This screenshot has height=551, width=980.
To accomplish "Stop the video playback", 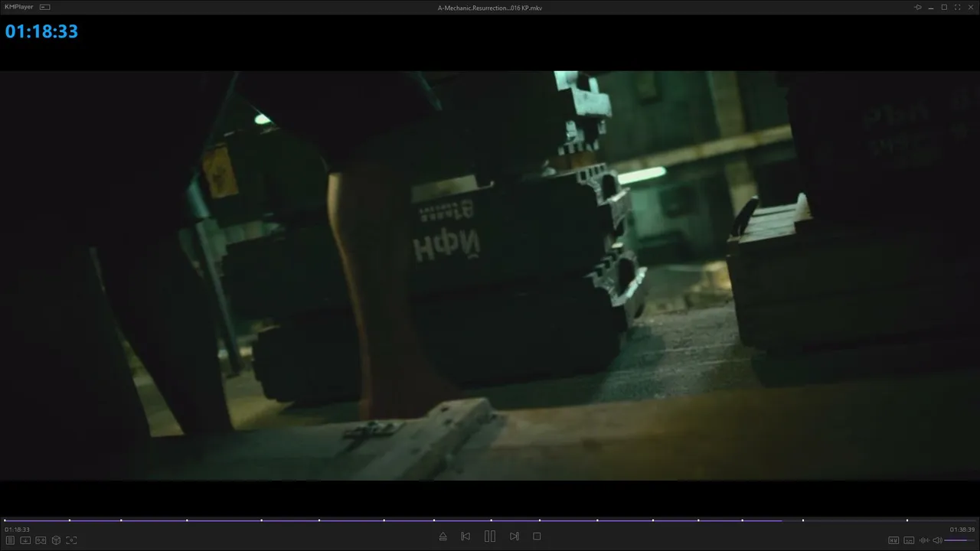I will click(x=537, y=536).
